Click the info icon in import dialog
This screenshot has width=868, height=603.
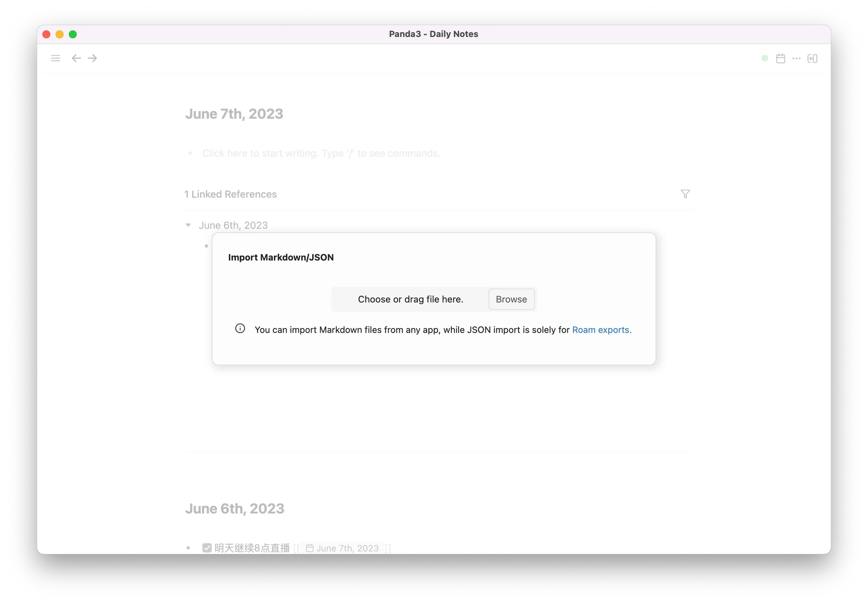(x=240, y=328)
